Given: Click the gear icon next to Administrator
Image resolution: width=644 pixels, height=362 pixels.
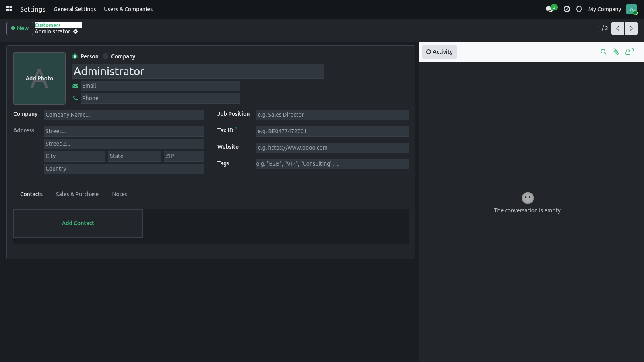Looking at the screenshot, I should click(x=76, y=31).
